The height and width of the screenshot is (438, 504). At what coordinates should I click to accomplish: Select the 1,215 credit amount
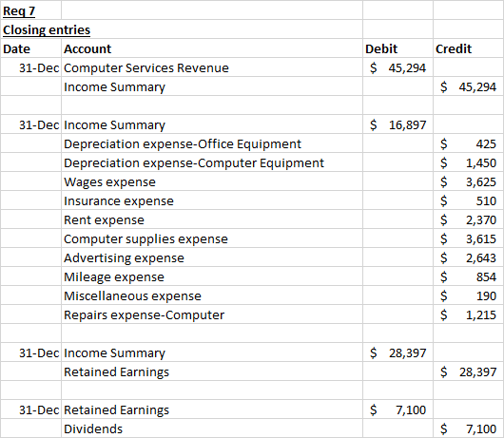click(x=468, y=314)
